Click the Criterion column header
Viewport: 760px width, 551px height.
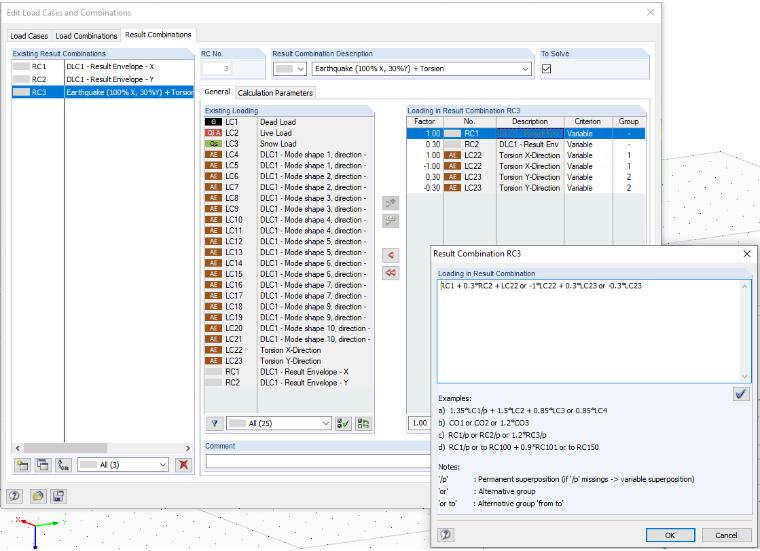(588, 122)
